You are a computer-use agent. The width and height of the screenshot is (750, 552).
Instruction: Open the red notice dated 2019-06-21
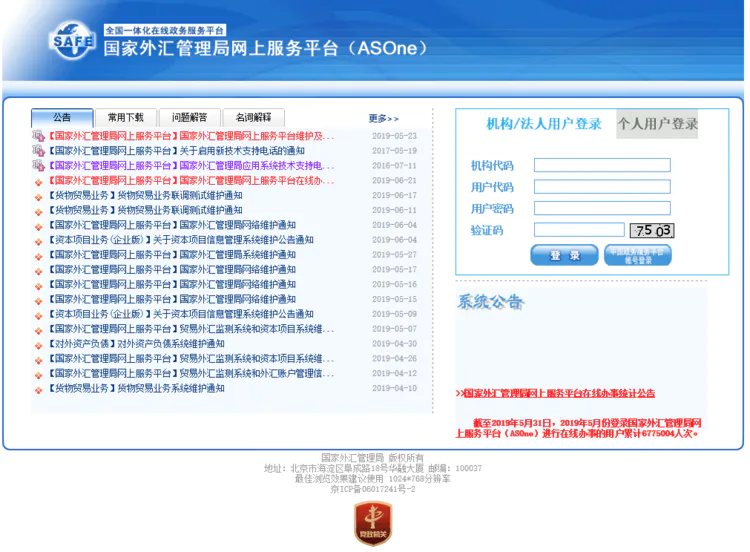pyautogui.click(x=191, y=181)
